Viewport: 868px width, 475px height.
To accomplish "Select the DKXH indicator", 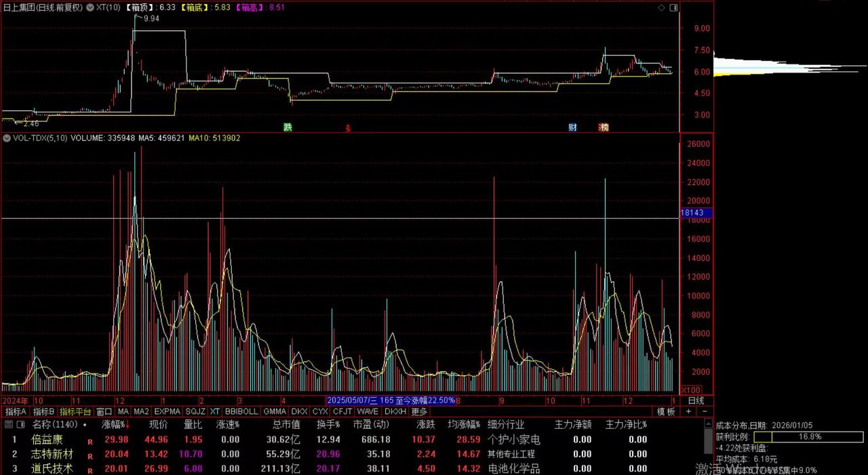I will (395, 411).
